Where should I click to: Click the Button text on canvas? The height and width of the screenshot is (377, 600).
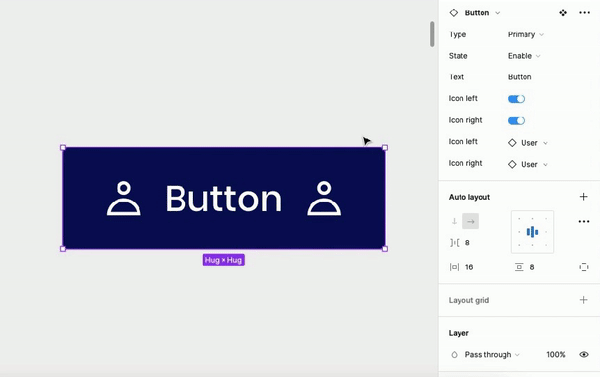(223, 198)
